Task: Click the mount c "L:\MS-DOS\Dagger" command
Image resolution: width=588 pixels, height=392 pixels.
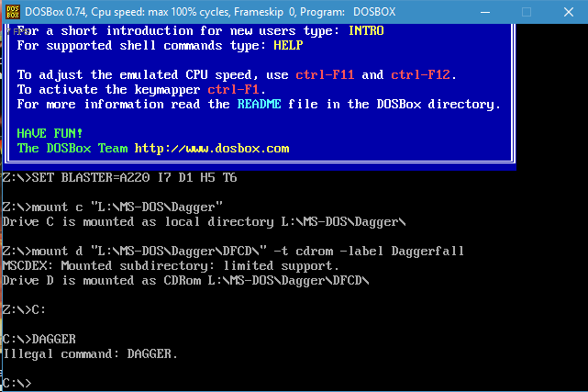Action: (113, 207)
